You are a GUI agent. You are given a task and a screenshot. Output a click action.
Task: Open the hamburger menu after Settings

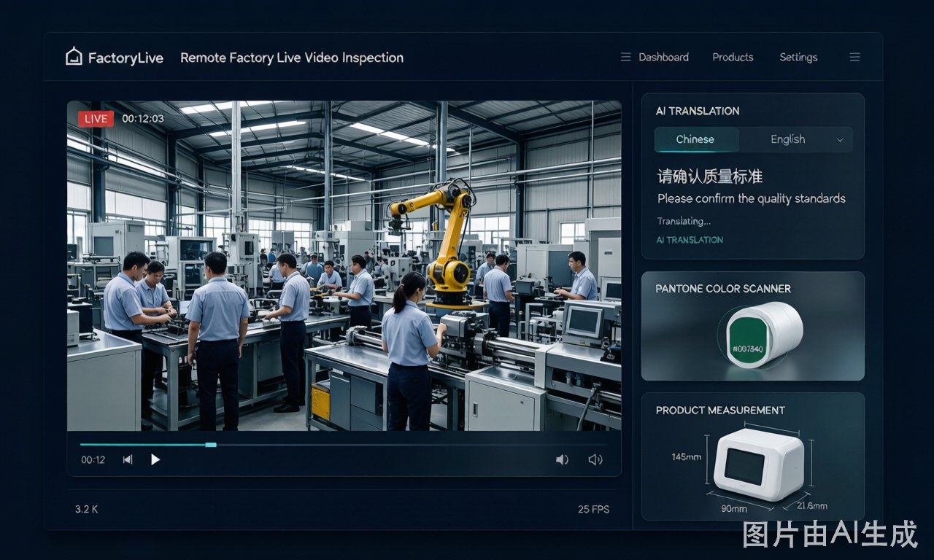[x=855, y=57]
